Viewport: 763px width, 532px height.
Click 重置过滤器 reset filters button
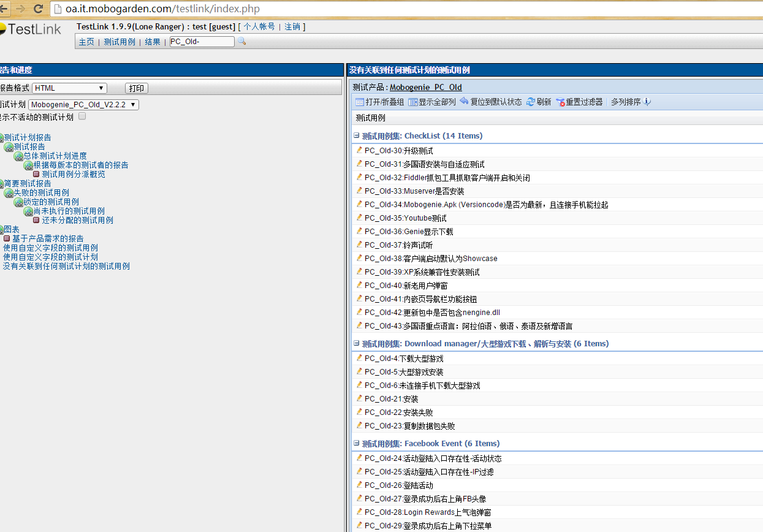click(579, 102)
